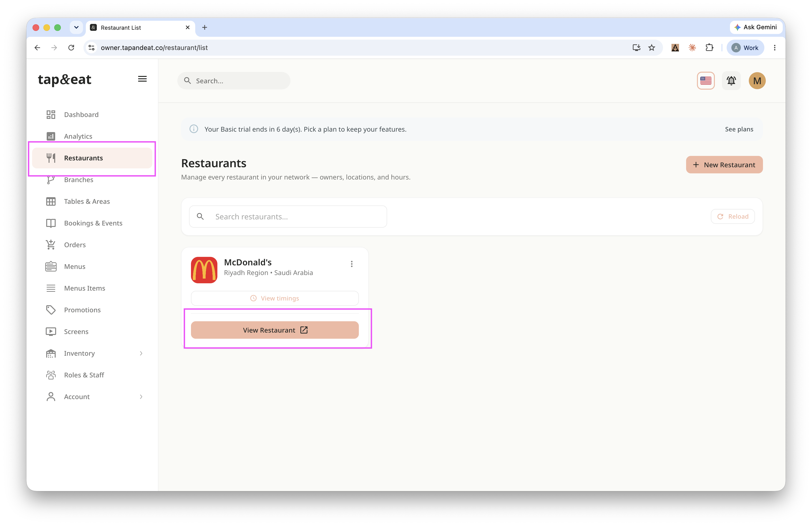Click the Menus icon in sidebar
Screen dimensions: 812x526
pyautogui.click(x=51, y=267)
